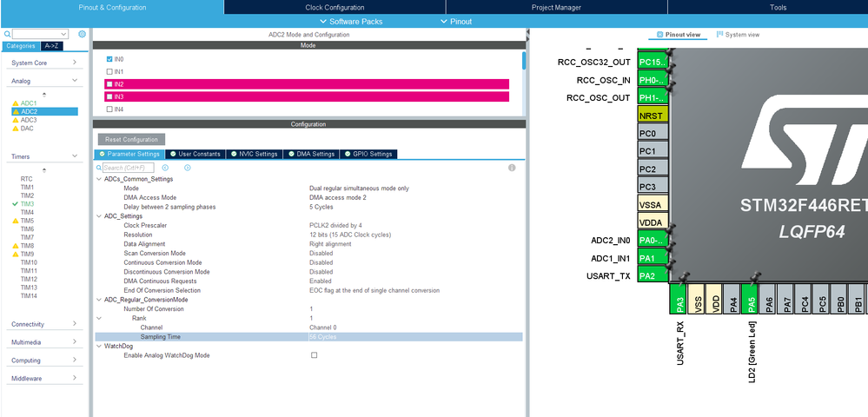Open the categories settings gear icon
Image resolution: width=868 pixels, height=417 pixels.
[82, 34]
